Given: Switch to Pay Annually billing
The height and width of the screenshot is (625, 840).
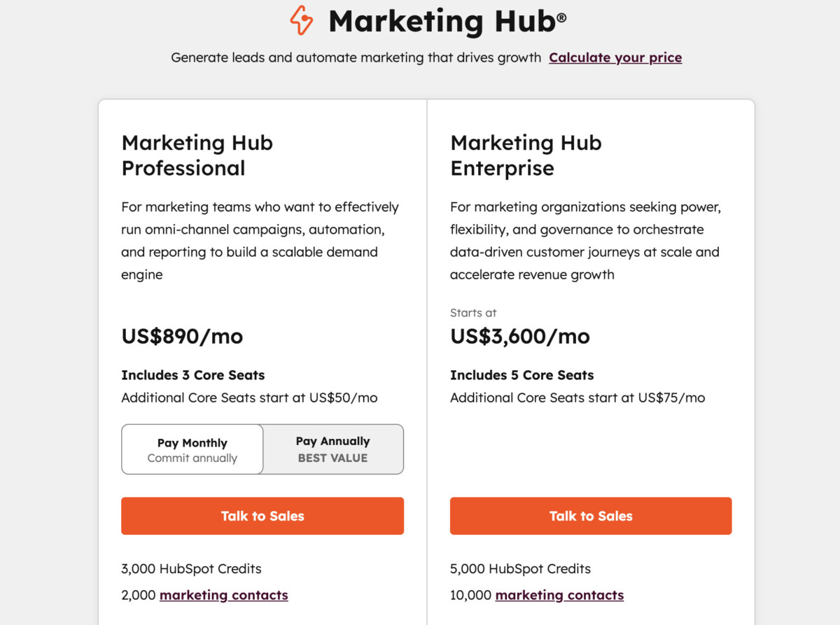Looking at the screenshot, I should (x=332, y=449).
